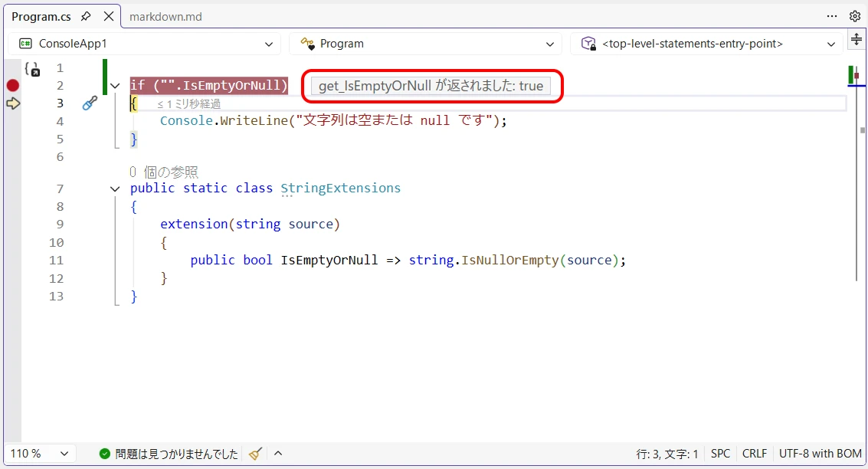
Task: Open the ConsoleApp1 project dropdown
Action: pyautogui.click(x=145, y=44)
